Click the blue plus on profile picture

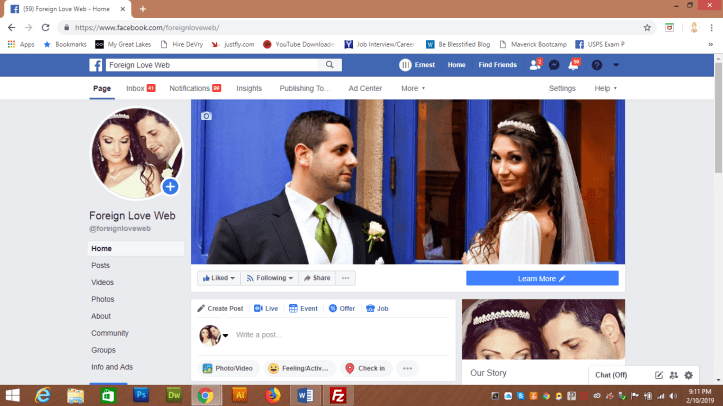[170, 187]
